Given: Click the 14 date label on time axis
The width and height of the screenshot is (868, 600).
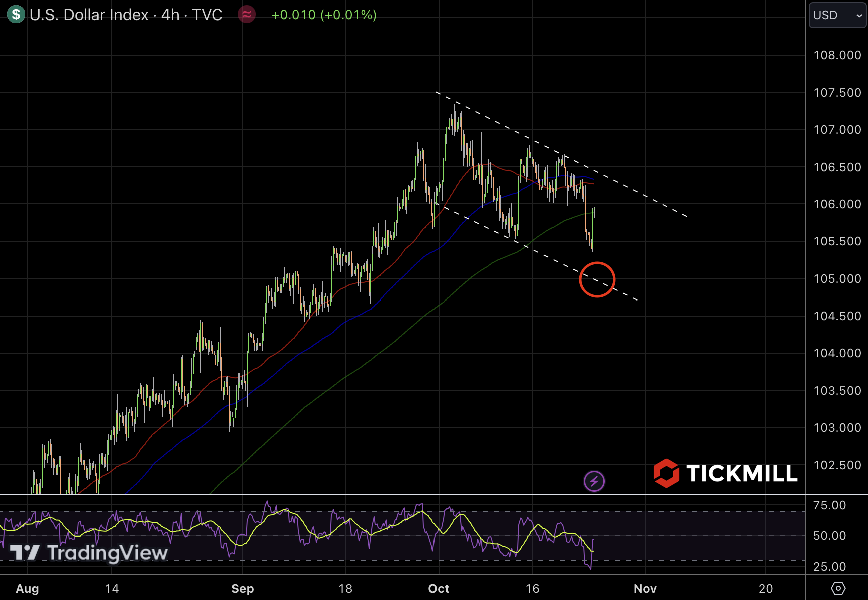Looking at the screenshot, I should click(x=112, y=589).
